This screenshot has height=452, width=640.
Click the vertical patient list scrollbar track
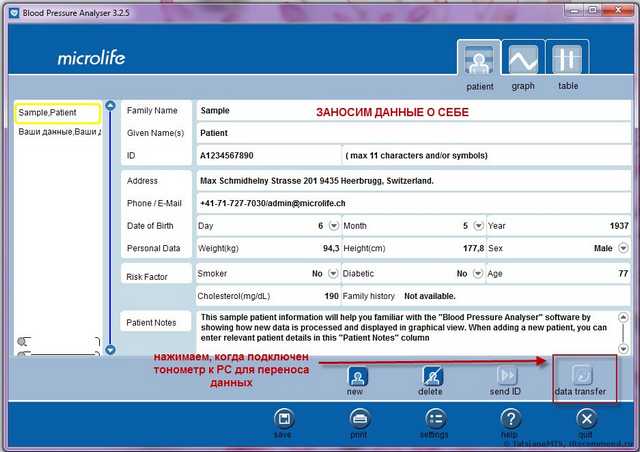coord(110,228)
